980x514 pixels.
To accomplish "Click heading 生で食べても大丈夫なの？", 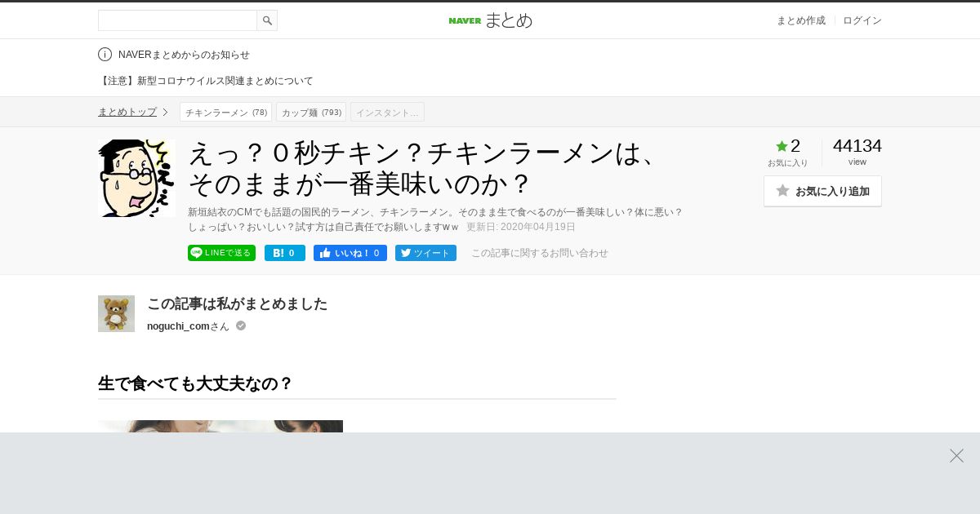I will 195,383.
